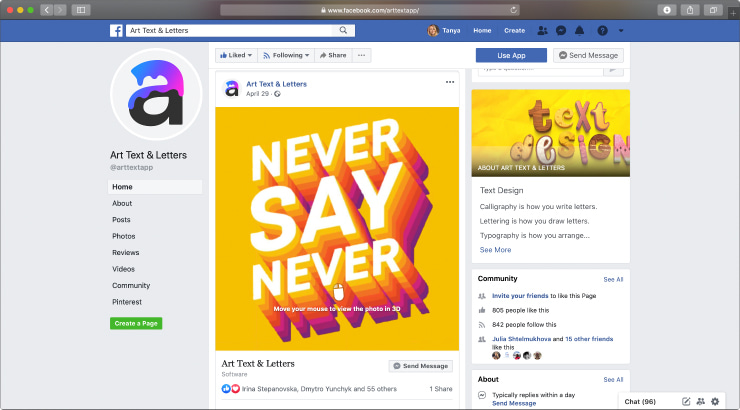Select Pinterest in page sidebar

127,302
